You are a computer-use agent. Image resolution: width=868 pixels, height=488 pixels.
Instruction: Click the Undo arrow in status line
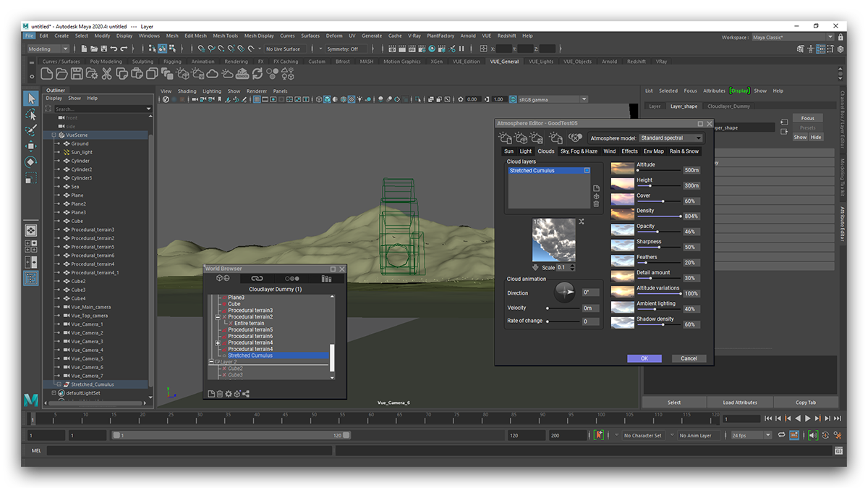[115, 49]
